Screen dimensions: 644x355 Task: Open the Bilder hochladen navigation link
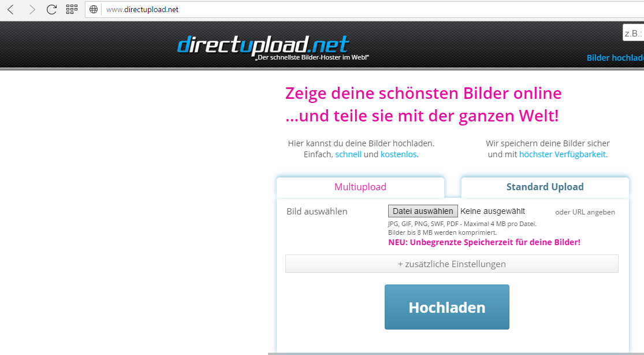(615, 58)
